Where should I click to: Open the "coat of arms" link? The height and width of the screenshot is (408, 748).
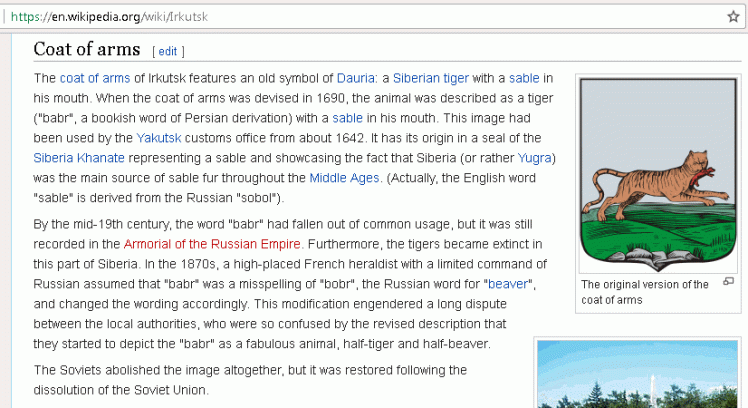coord(95,78)
